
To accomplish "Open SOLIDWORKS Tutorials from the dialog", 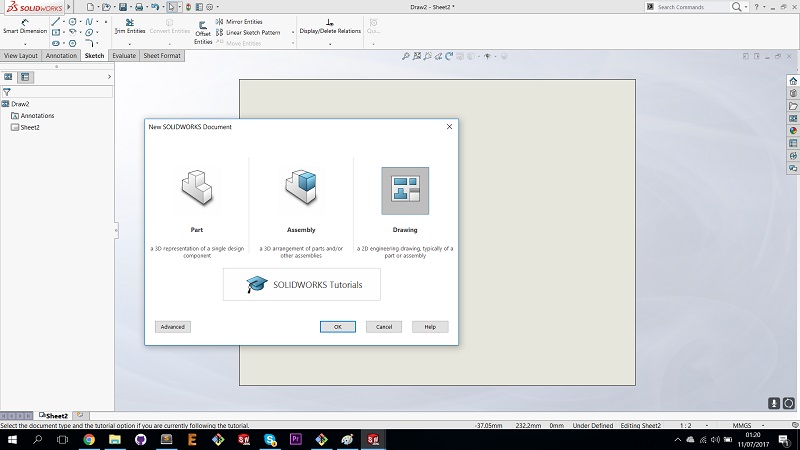I will tap(302, 285).
